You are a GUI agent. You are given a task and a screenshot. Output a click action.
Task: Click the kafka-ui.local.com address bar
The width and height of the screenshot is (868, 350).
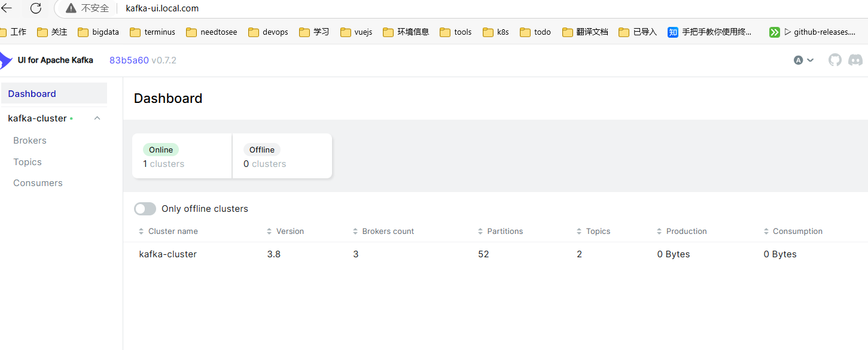coord(162,8)
